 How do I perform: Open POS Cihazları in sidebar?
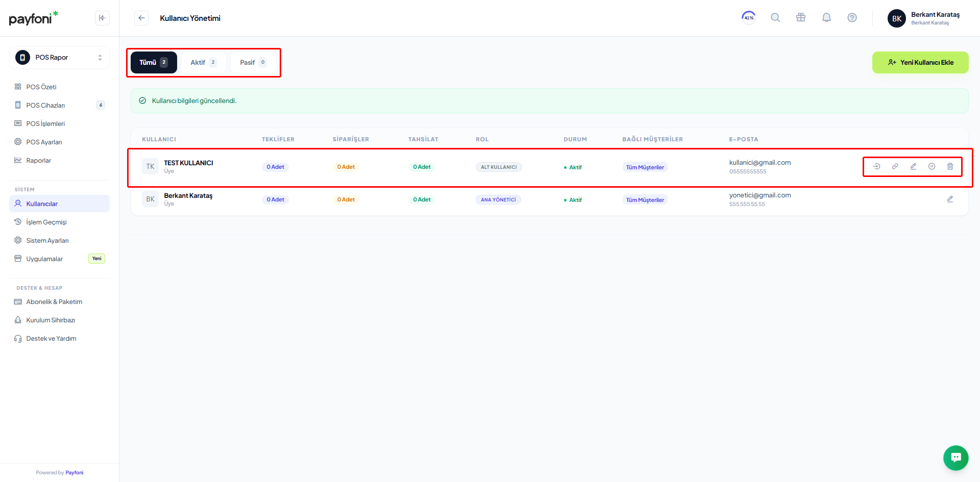59,105
